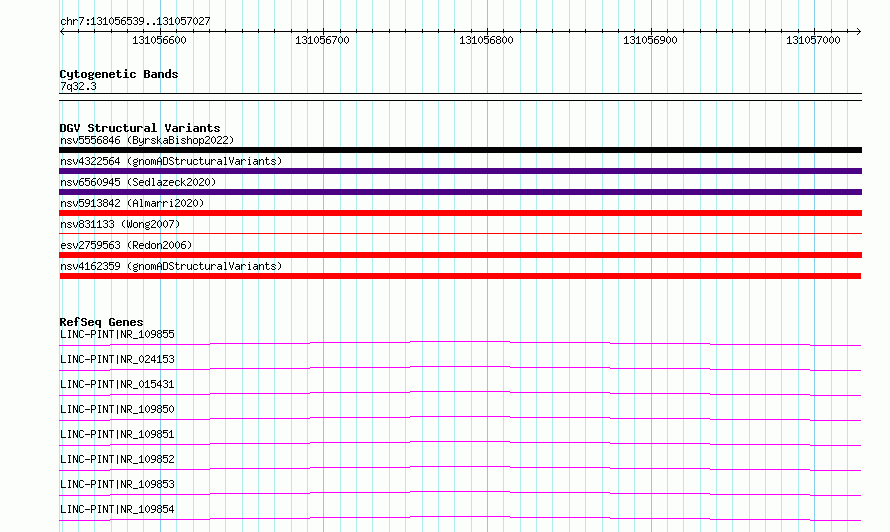
Task: Open transcript LINC-PINT|NR_109852 label
Action: 117,459
